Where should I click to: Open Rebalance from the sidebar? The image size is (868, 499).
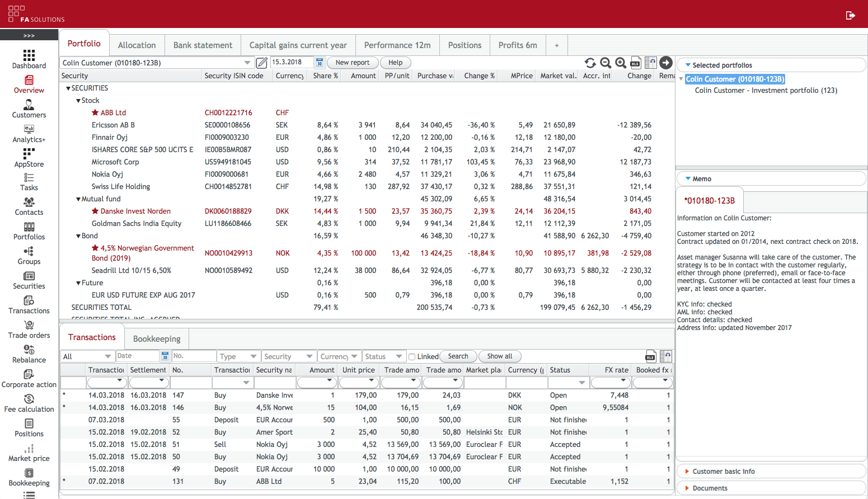[29, 354]
